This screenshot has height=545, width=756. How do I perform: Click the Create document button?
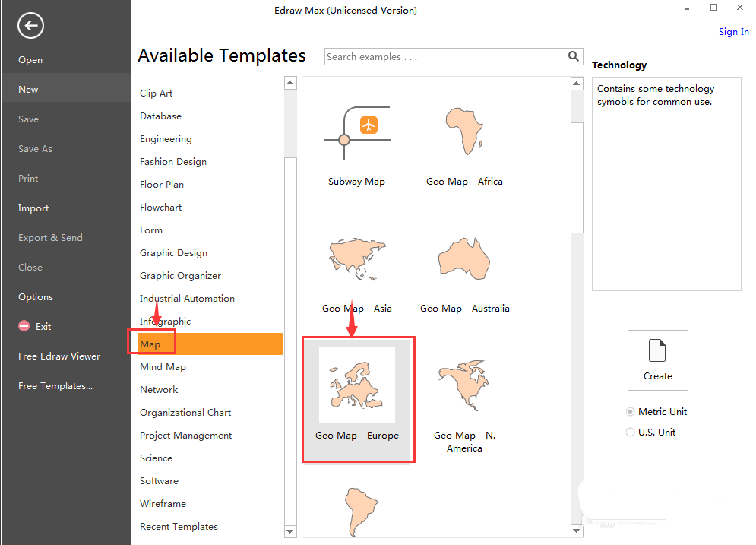[658, 360]
